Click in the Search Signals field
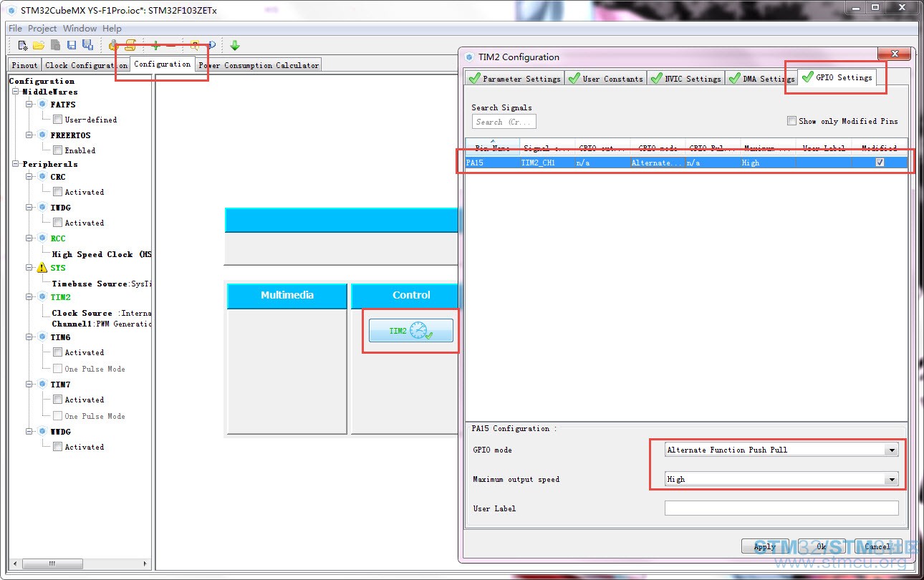This screenshot has width=924, height=580. 504,122
